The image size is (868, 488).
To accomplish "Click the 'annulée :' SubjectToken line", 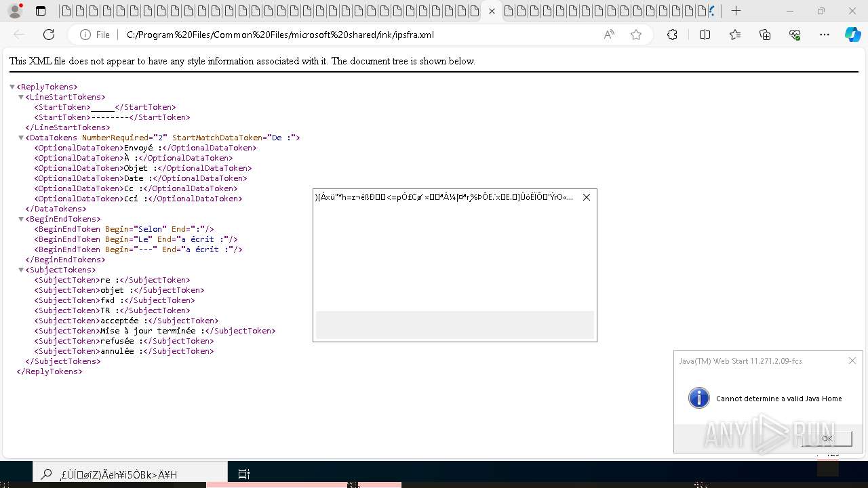I will tap(124, 351).
